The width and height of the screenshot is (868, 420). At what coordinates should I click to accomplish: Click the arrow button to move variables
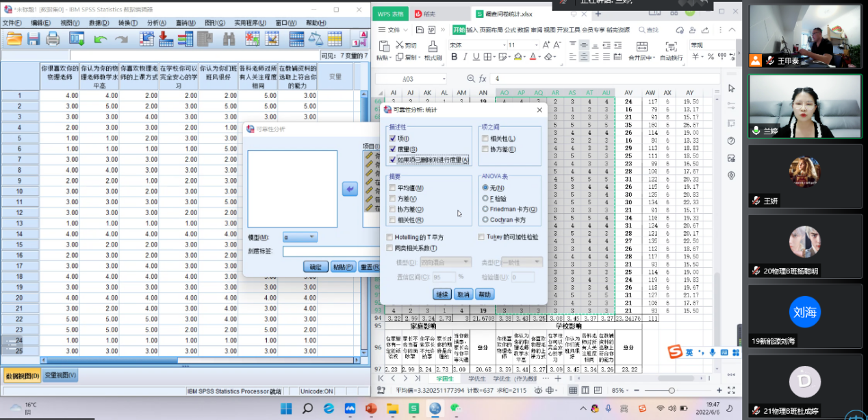click(x=350, y=188)
